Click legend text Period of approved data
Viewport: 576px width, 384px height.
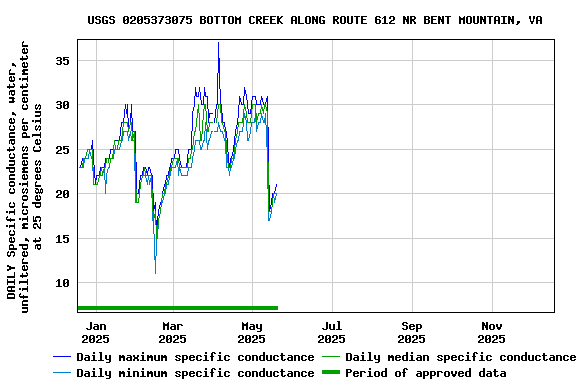point(426,373)
